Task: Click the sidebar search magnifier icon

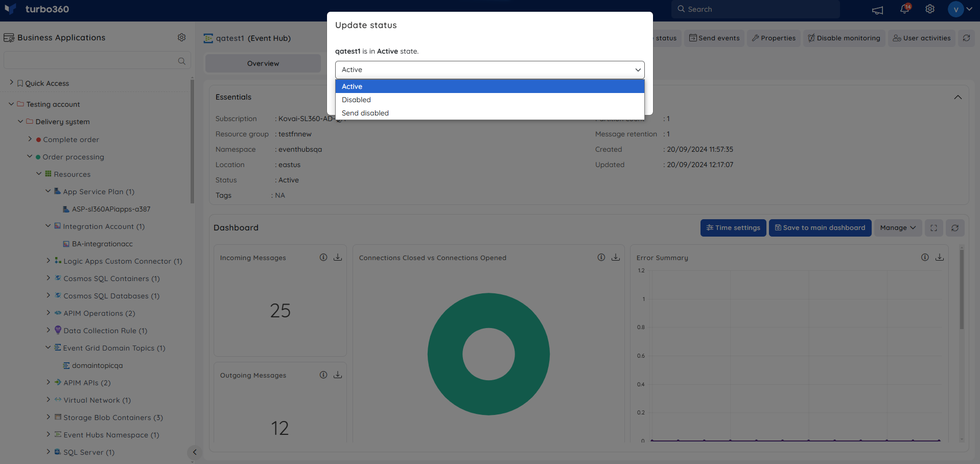Action: [181, 61]
